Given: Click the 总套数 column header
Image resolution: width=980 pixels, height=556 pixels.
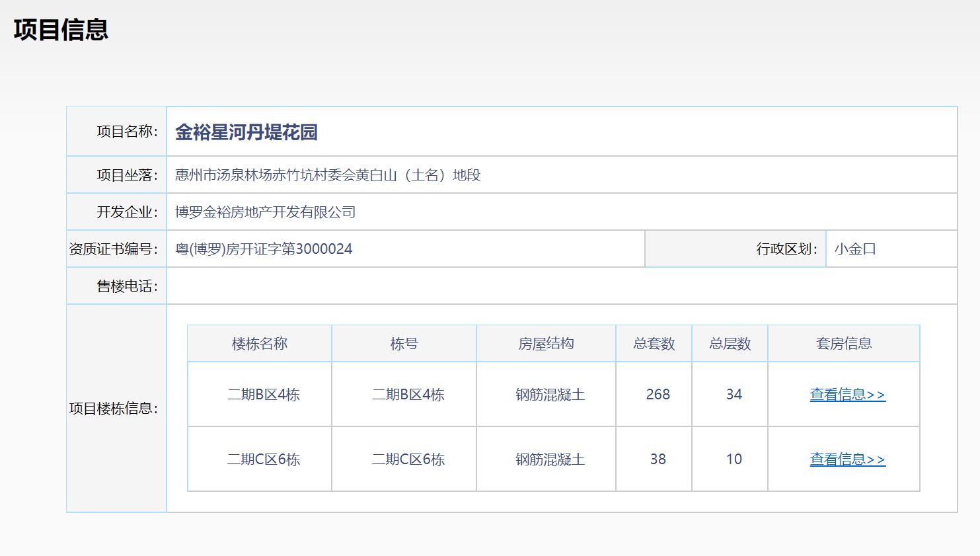Looking at the screenshot, I should 653,343.
